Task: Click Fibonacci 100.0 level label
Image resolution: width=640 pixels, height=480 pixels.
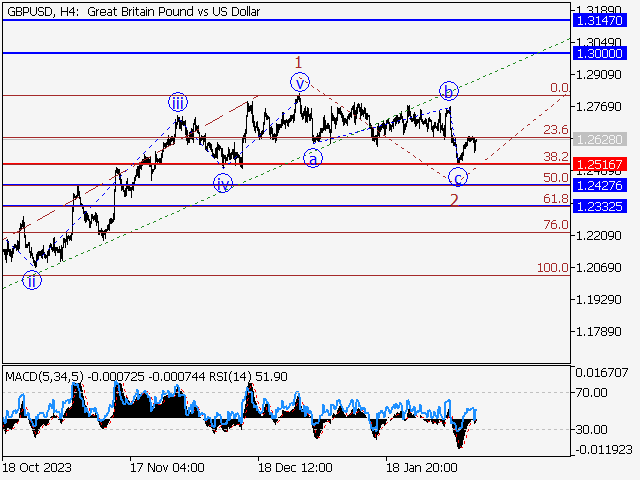Action: (553, 268)
